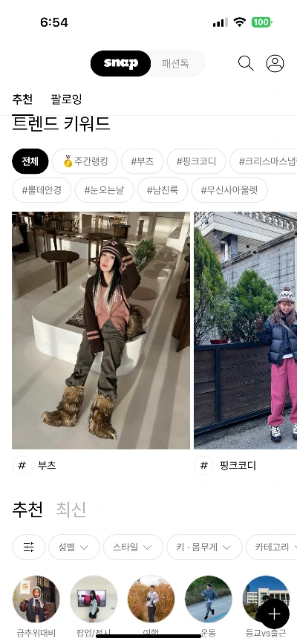Switch toggle to 패션톡 mode
The image size is (297, 644).
pos(175,64)
